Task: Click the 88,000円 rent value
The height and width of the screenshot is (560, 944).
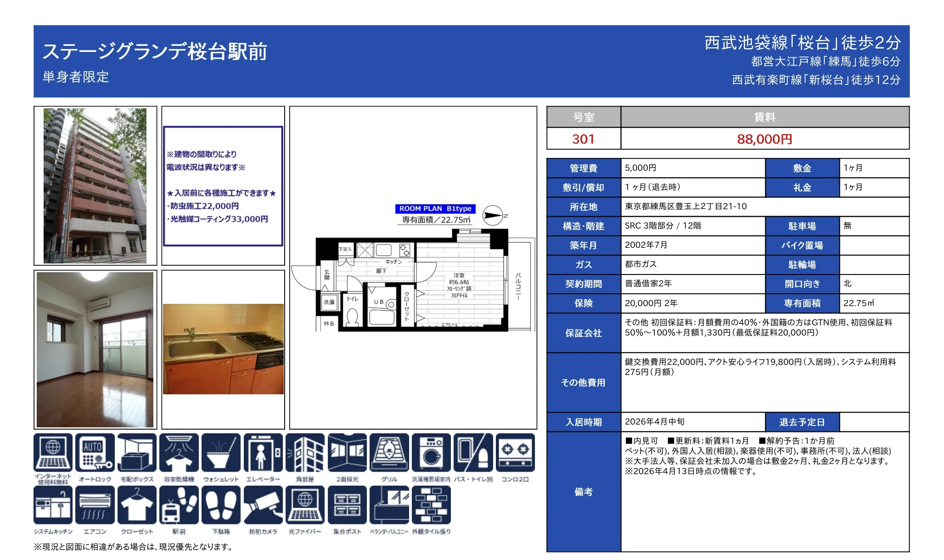Action: click(764, 139)
